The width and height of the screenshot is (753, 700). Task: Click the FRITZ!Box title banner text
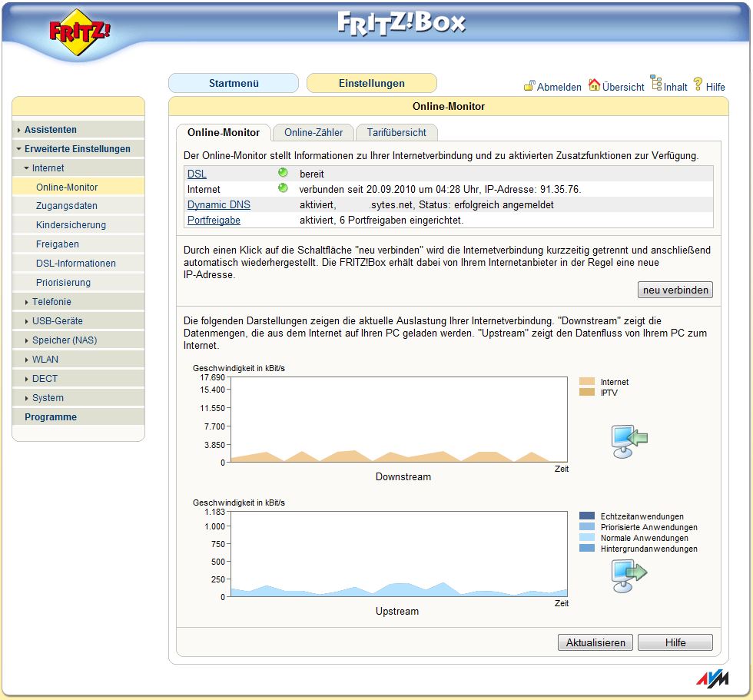tap(401, 24)
